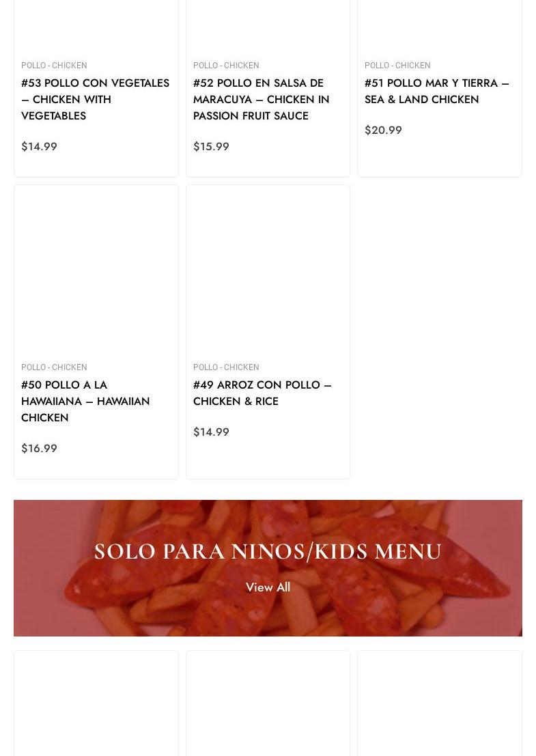
Task: Click the $16.99 price of Hawaiian Chicken
Action: [39, 448]
